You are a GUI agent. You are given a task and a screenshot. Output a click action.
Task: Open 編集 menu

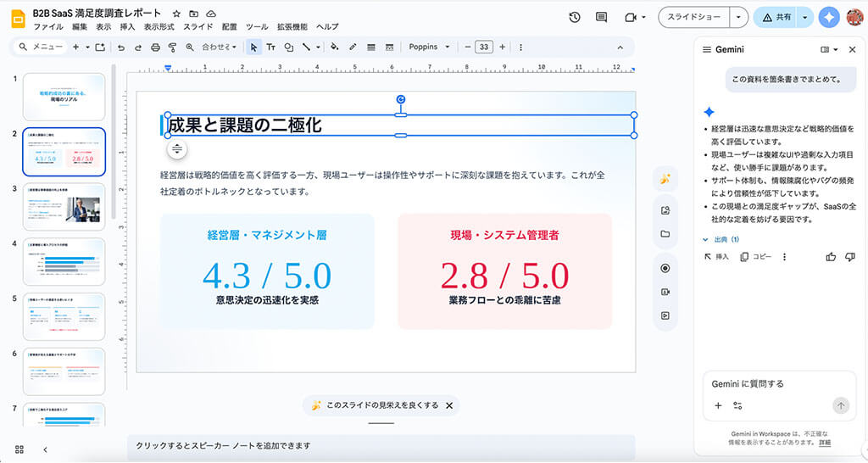[80, 26]
